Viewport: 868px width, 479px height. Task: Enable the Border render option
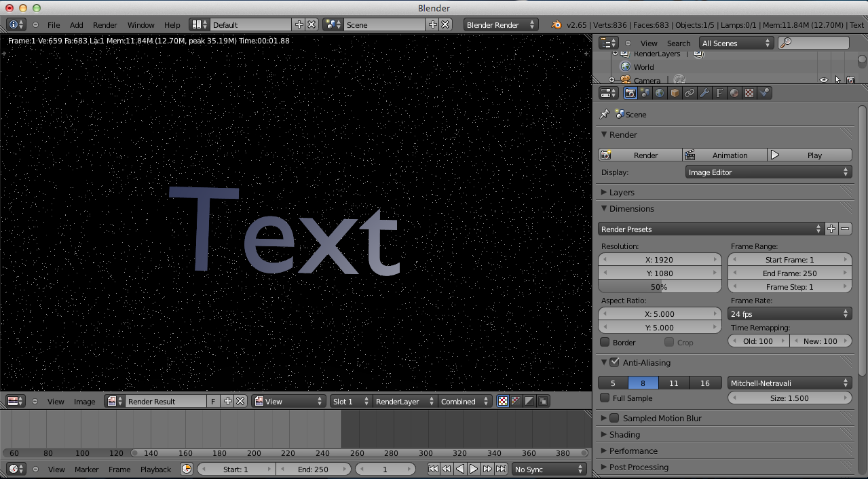pos(603,342)
